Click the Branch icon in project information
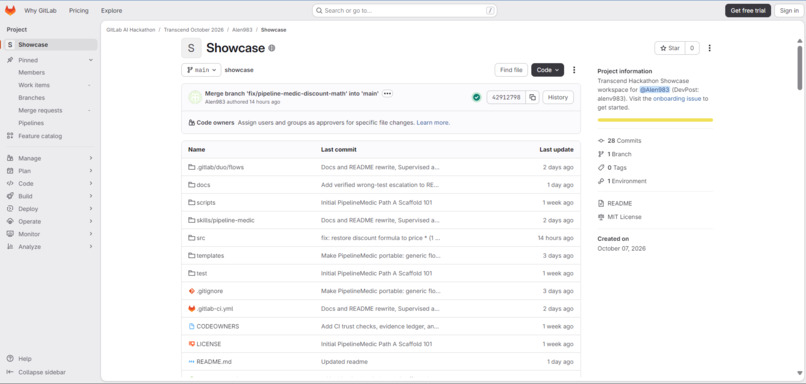 coord(601,154)
